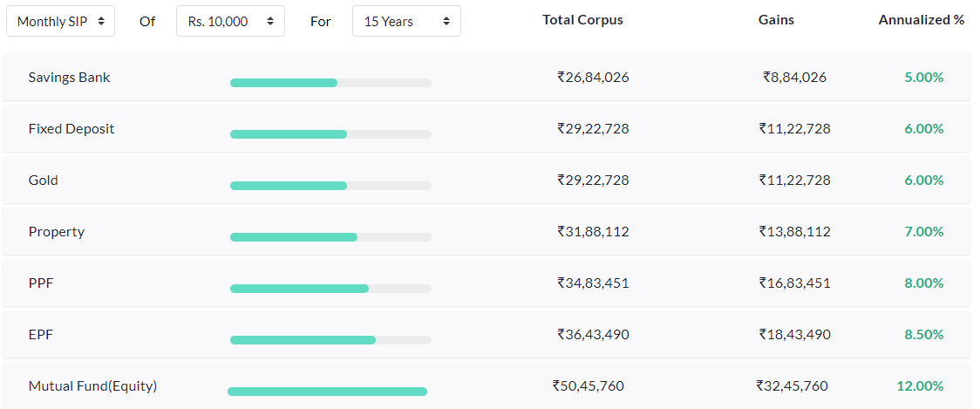Click the ₹50,45,760 total corpus value

(x=589, y=386)
